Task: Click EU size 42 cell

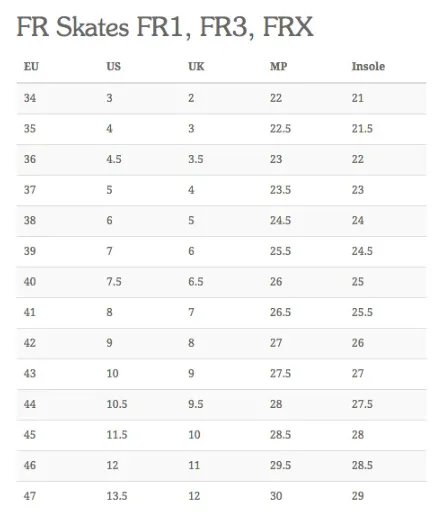Action: pos(30,343)
